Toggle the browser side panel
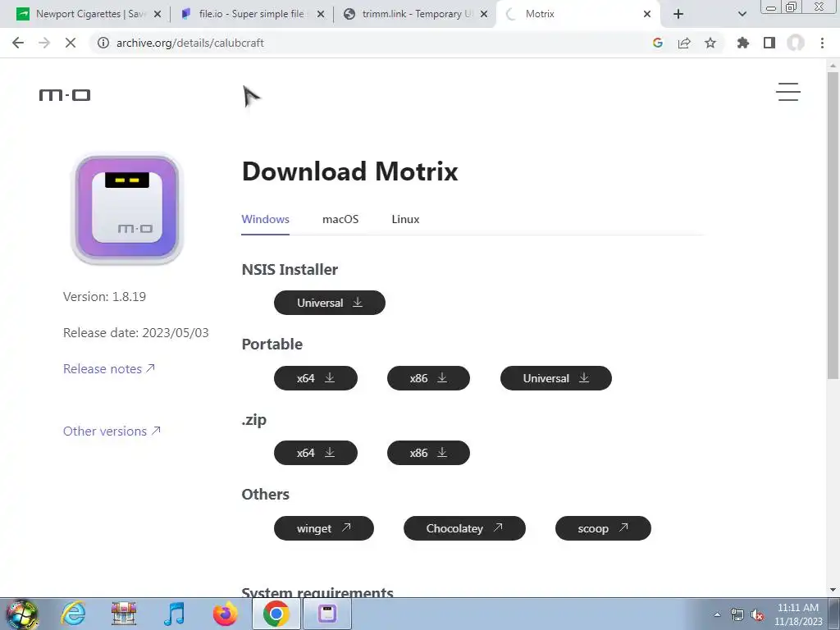 769,43
